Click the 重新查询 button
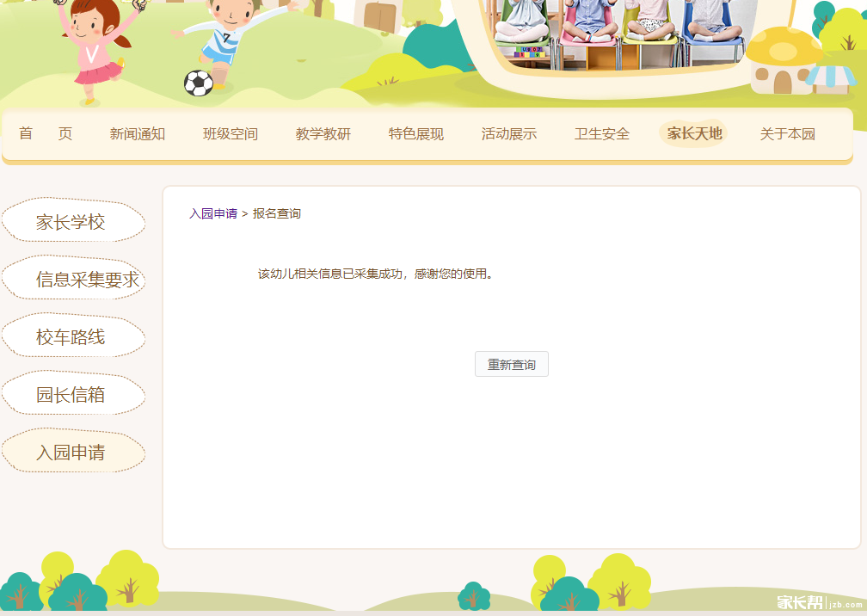The image size is (867, 616). [512, 364]
